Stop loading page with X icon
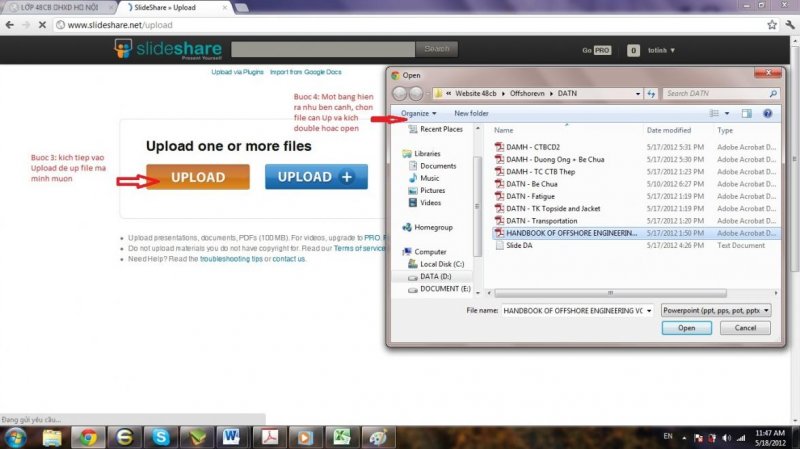The width and height of the screenshot is (800, 449). point(42,24)
